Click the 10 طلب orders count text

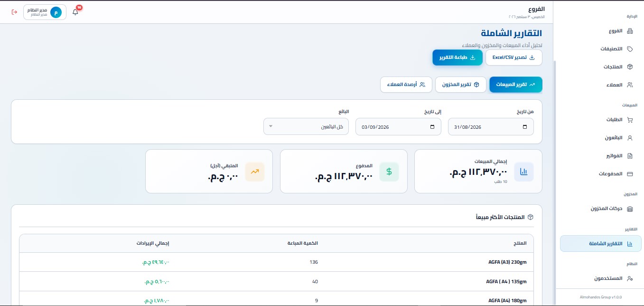502,182
